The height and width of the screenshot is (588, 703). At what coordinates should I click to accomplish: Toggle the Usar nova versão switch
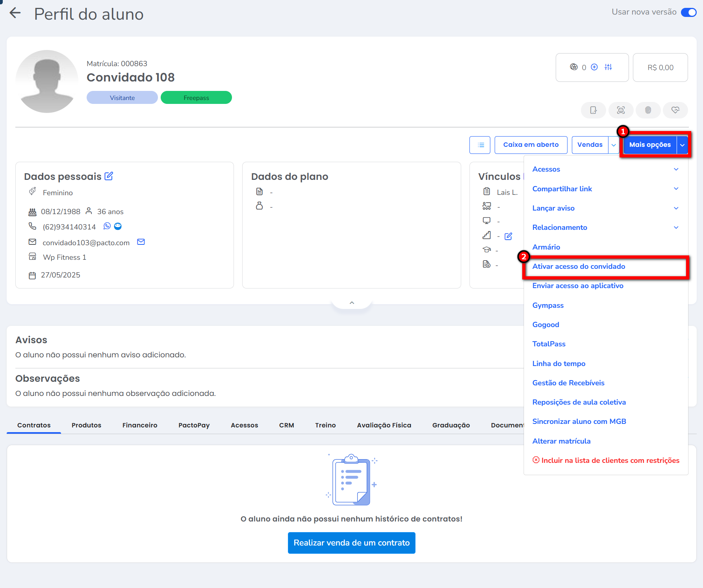(688, 12)
